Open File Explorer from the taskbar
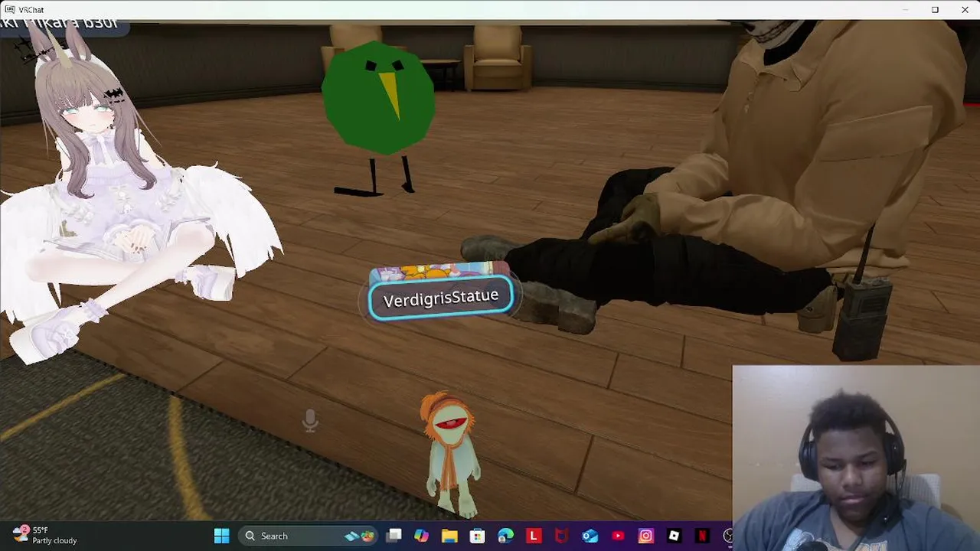Viewport: 980px width, 551px height. click(x=449, y=536)
